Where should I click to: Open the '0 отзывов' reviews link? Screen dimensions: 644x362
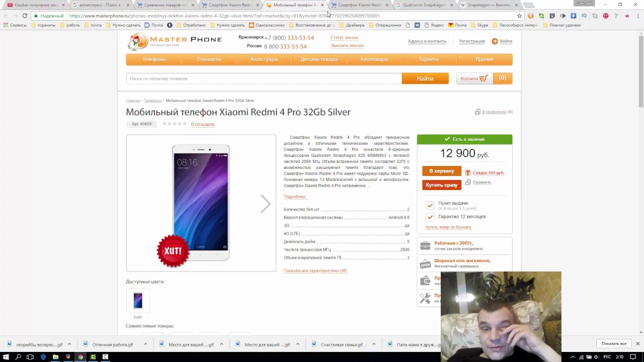(203, 124)
